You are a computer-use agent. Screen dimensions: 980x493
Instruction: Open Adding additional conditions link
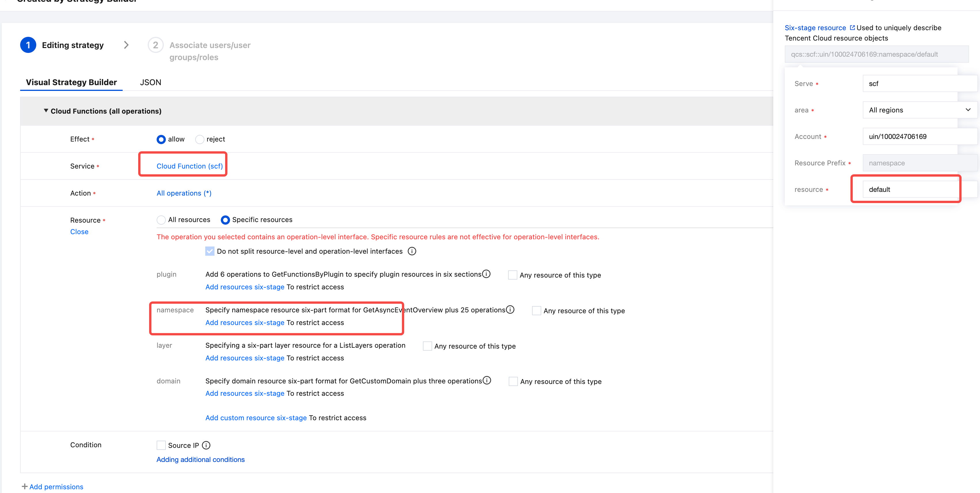[x=200, y=459]
